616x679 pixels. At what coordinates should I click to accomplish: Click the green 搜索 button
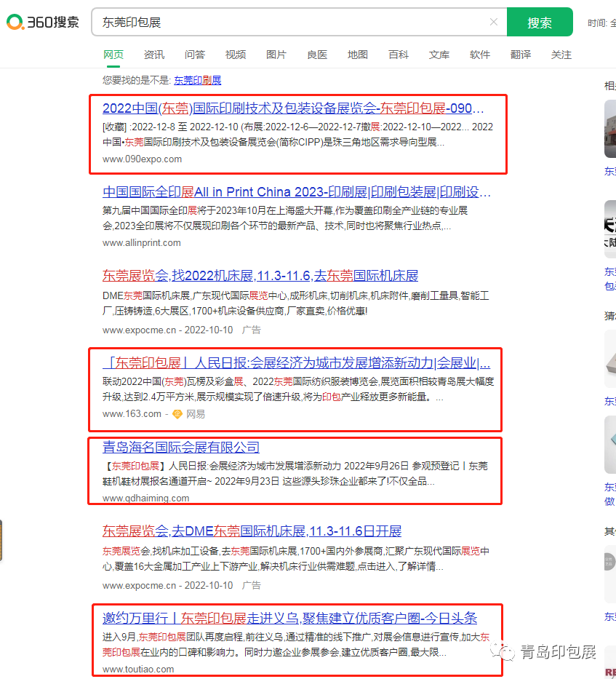(x=540, y=22)
